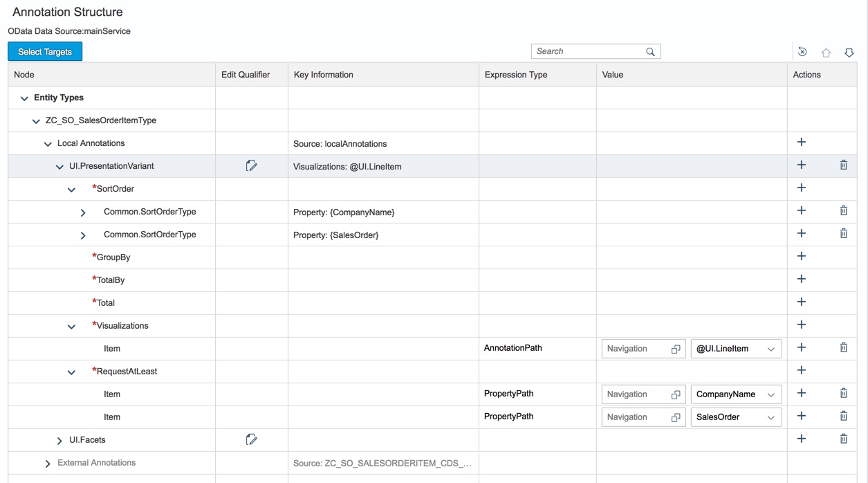Collapse the Entity Types node
The image size is (868, 483).
tap(25, 98)
